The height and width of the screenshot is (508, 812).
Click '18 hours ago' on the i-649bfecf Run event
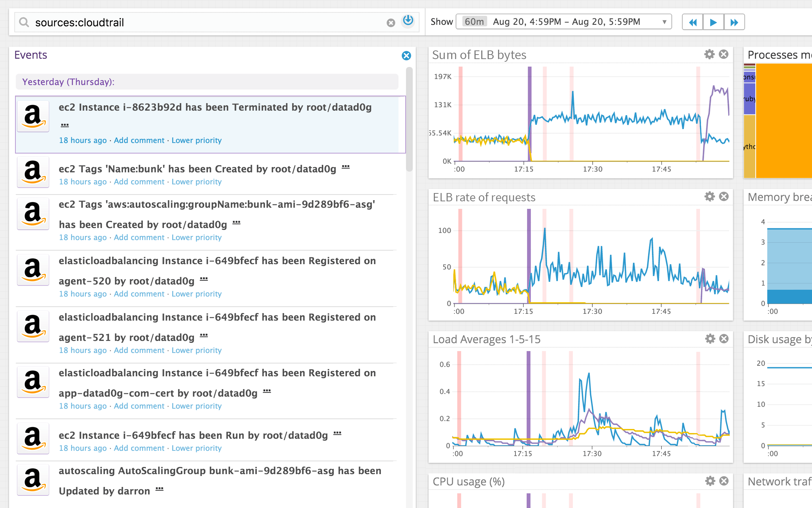point(83,448)
